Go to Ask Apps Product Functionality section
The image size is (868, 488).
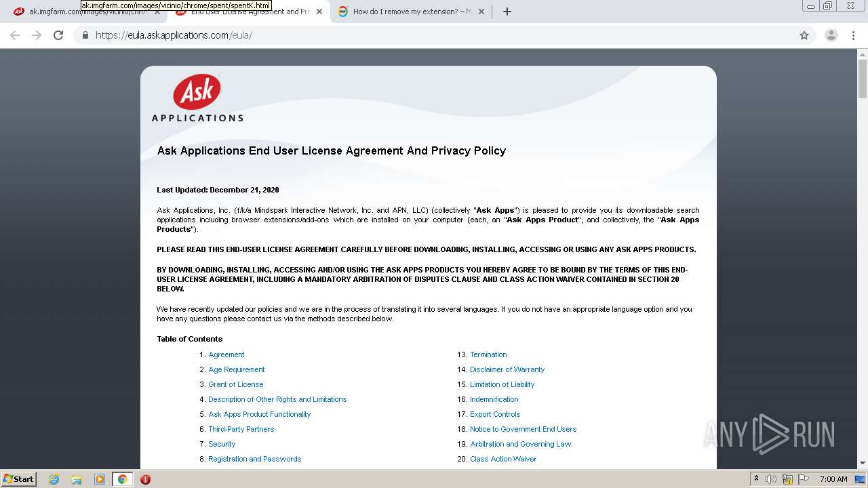(x=260, y=414)
